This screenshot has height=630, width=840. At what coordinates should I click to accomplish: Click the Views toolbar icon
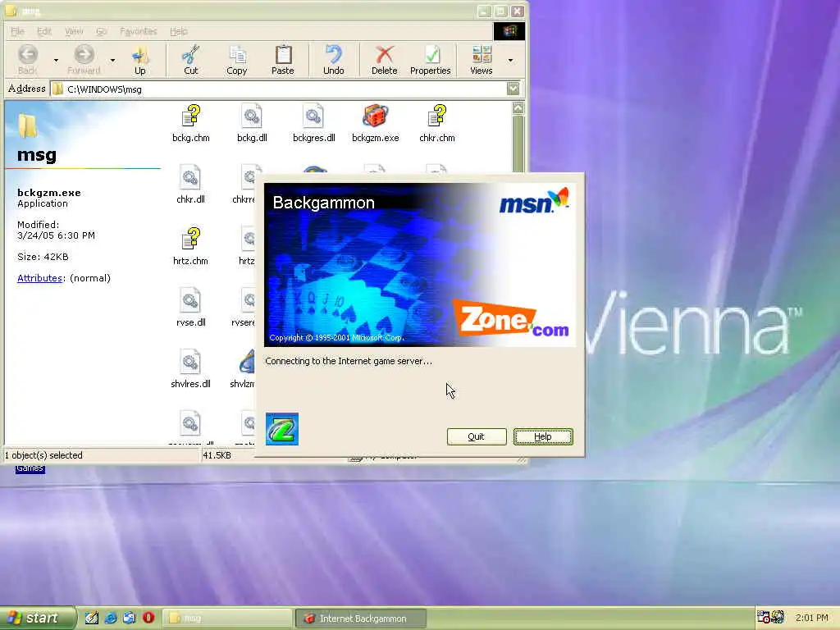(x=481, y=59)
